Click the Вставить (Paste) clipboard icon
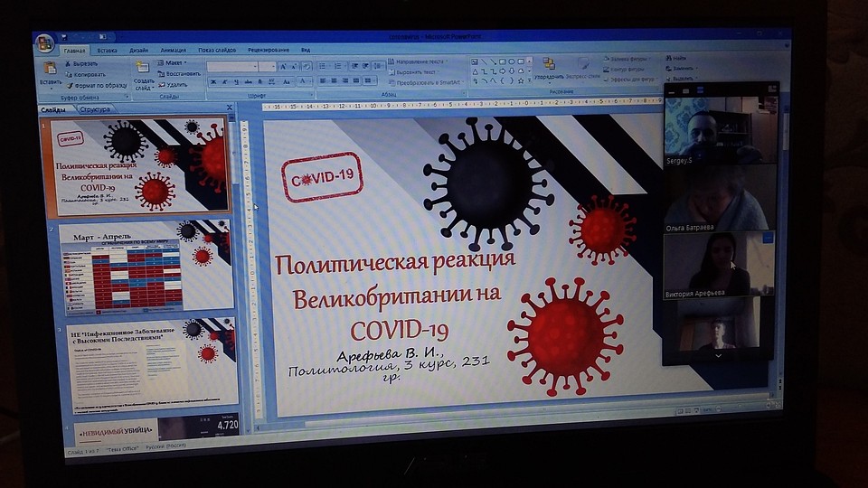 click(x=50, y=69)
